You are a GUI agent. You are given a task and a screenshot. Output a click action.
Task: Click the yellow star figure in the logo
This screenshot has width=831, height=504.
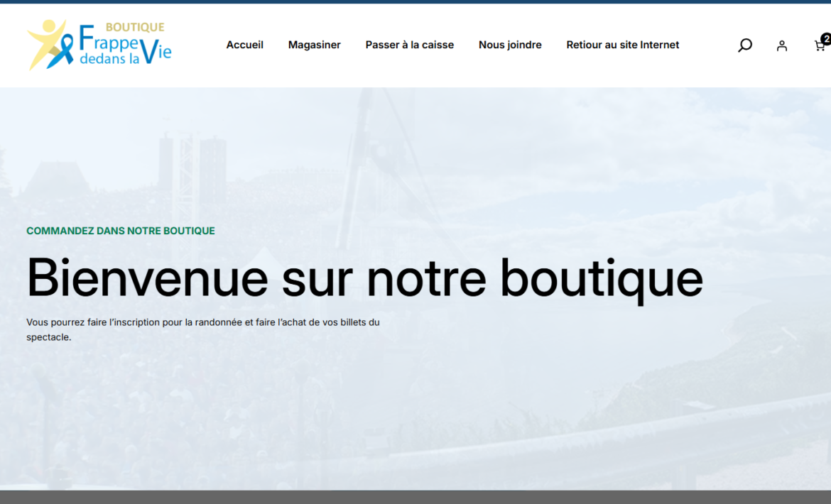click(x=44, y=41)
